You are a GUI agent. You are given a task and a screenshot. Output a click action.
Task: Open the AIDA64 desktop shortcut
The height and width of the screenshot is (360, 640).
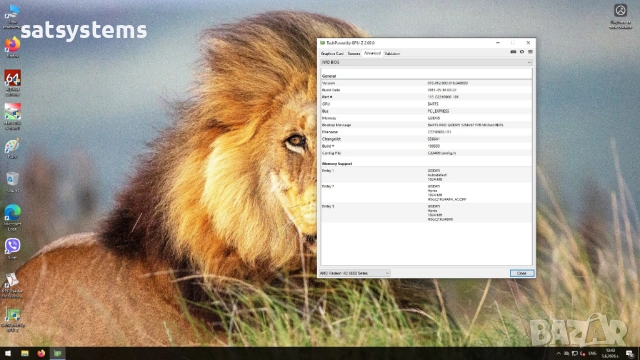point(12,83)
